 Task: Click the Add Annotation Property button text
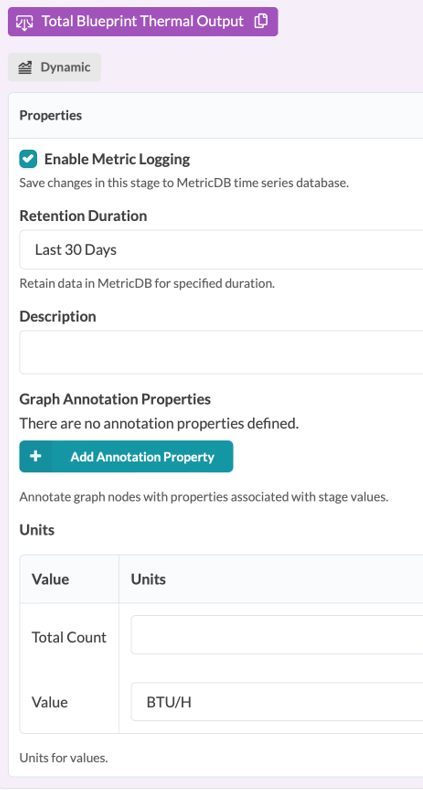pyautogui.click(x=142, y=457)
